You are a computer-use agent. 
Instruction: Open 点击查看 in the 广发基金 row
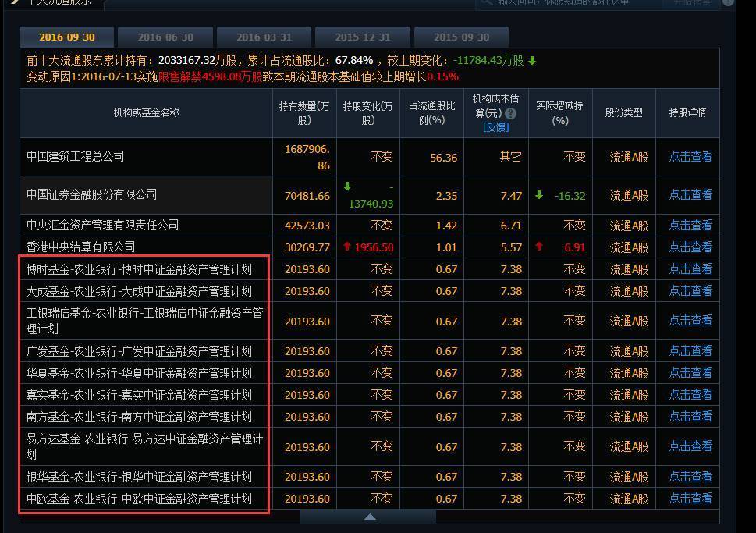[690, 350]
